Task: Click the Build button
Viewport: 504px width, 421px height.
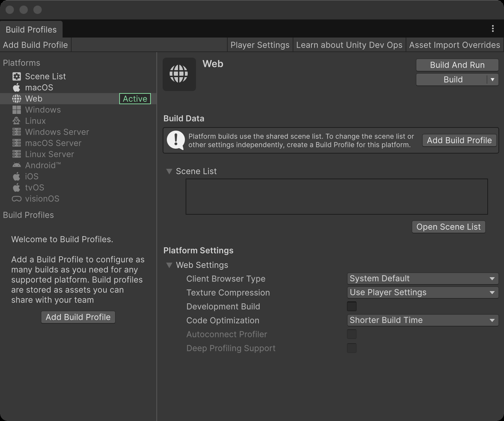Action: point(452,80)
